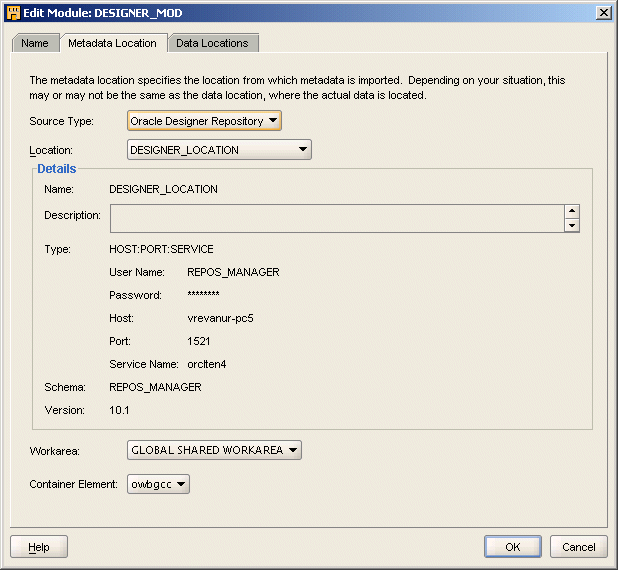The height and width of the screenshot is (570, 618).
Task: Click the service name orclten4
Action: pos(207,364)
